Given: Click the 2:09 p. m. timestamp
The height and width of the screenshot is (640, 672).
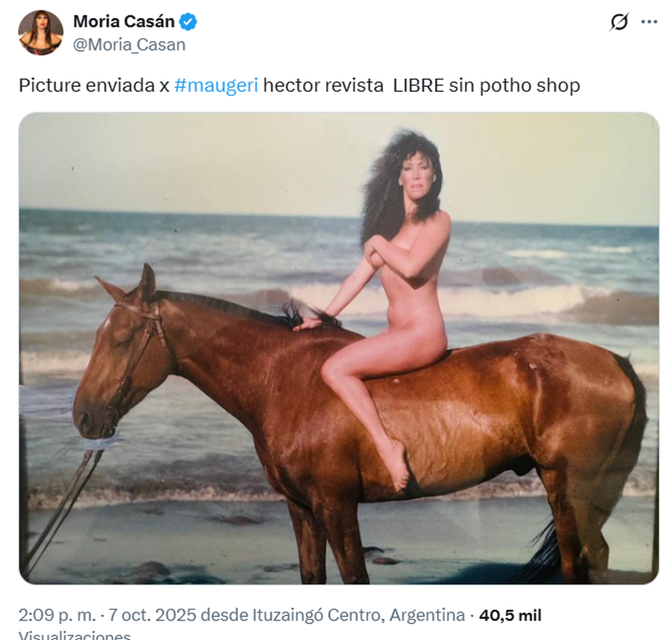Looking at the screenshot, I should pos(57,615).
